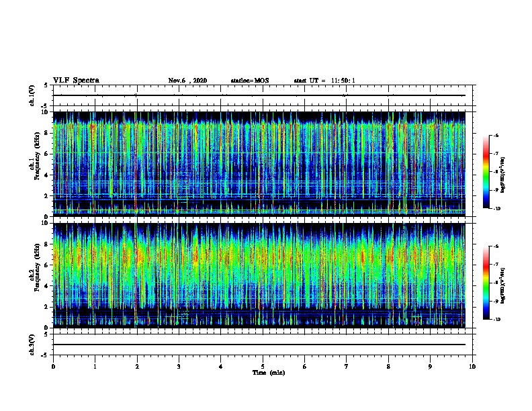Click the ch.1 color bar log(PSD) unit label
This screenshot has height=411, width=532.
pos(503,175)
